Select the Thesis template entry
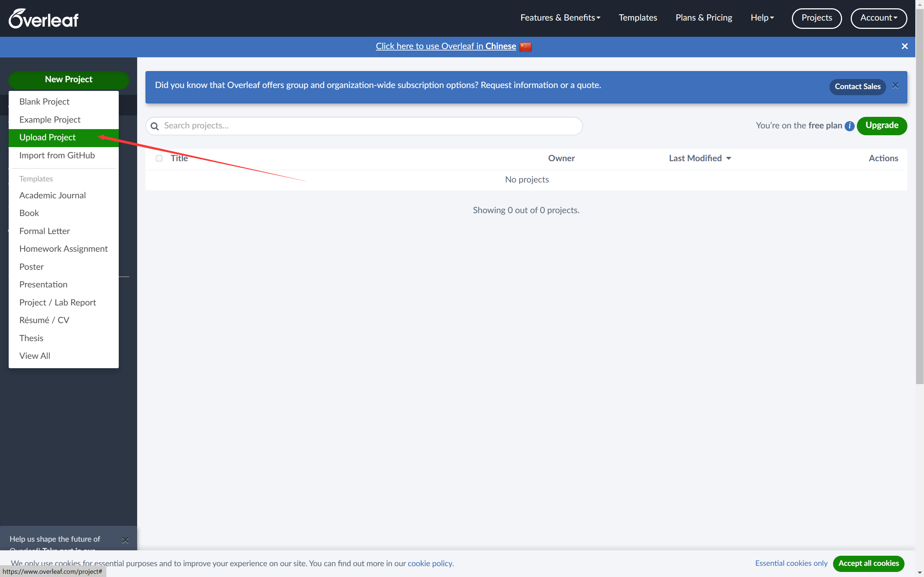The image size is (924, 577). point(31,338)
